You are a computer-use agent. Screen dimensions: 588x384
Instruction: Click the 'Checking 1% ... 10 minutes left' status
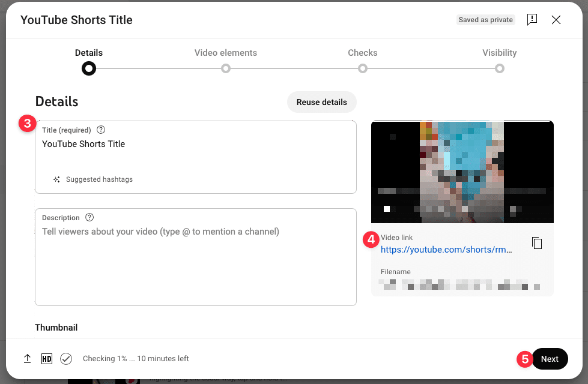coord(136,359)
